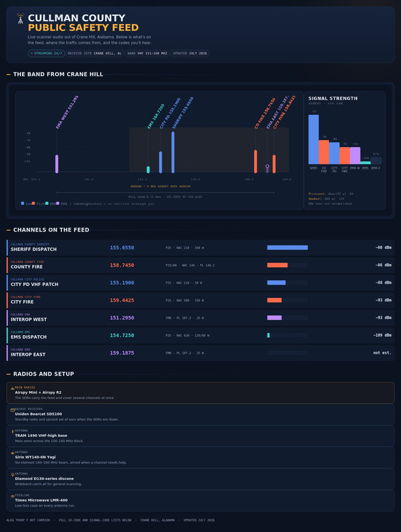
Task: Click the 'not est.' reading for Interop East
Action: click(382, 353)
